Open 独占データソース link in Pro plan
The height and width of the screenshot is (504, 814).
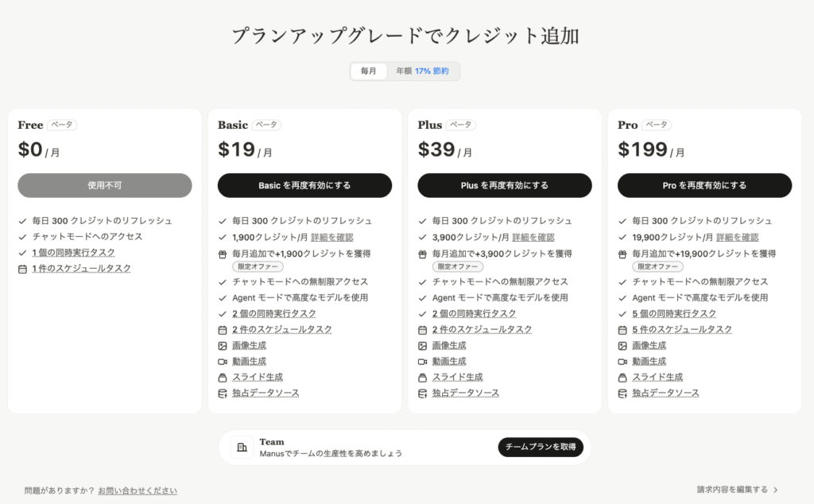pos(665,394)
